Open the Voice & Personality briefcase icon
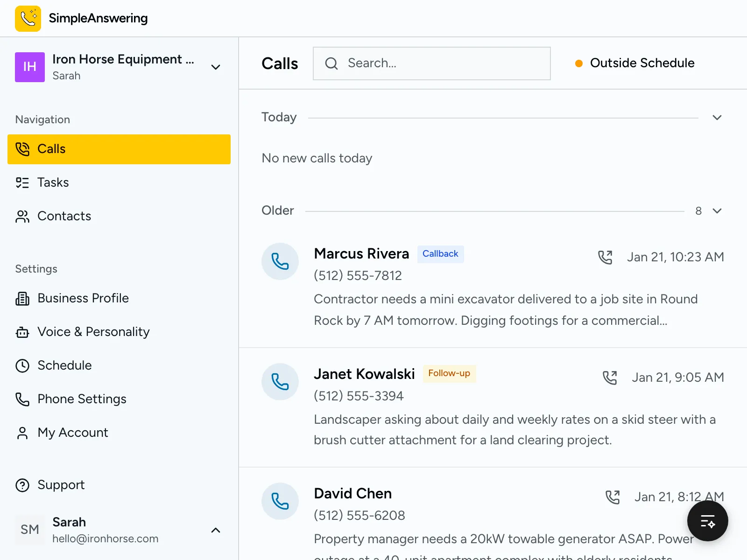 (x=22, y=332)
